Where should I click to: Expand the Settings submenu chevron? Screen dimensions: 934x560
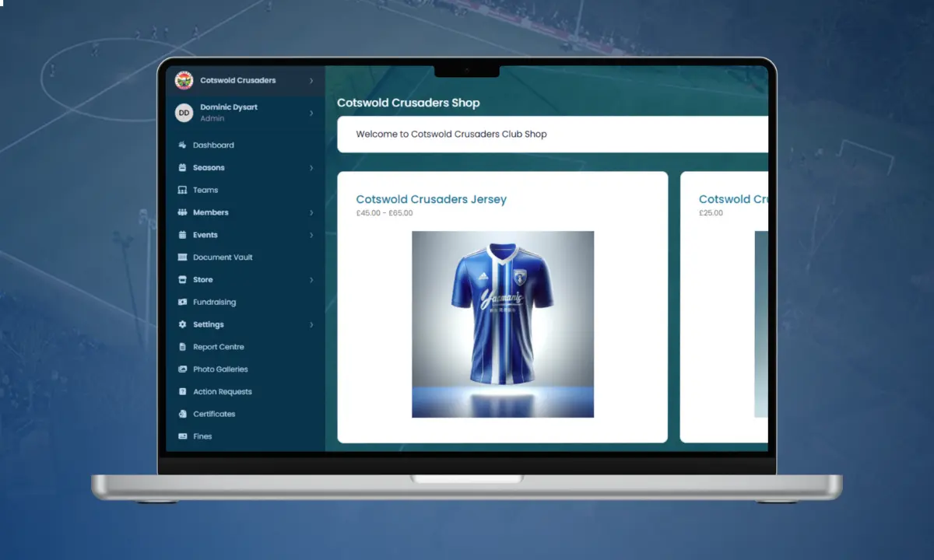[x=311, y=325]
